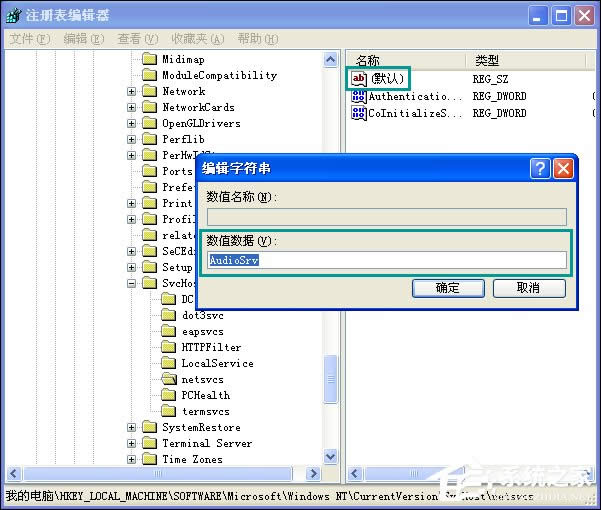Click the netsvcs folder icon
The image size is (601, 510).
click(x=168, y=380)
